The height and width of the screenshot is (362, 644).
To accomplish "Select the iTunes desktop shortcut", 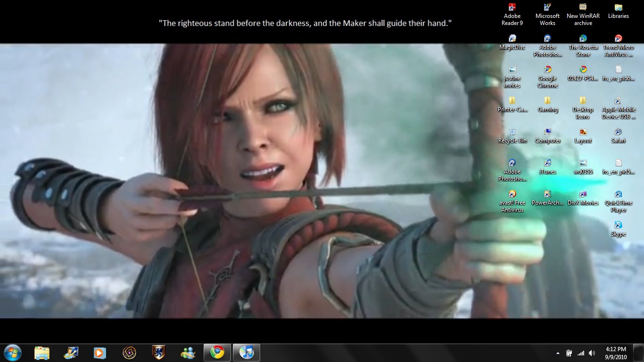I will tap(547, 166).
